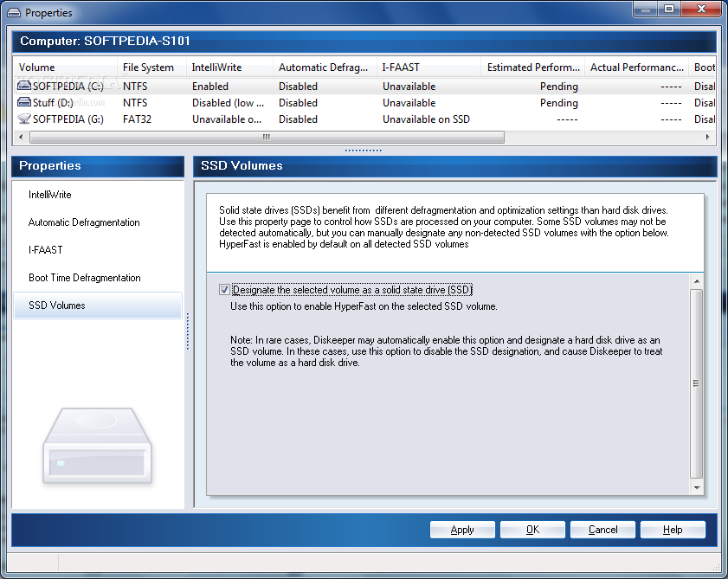Click the Disabled (low ... IntelliWrite cell
The height and width of the screenshot is (579, 728).
tap(228, 103)
